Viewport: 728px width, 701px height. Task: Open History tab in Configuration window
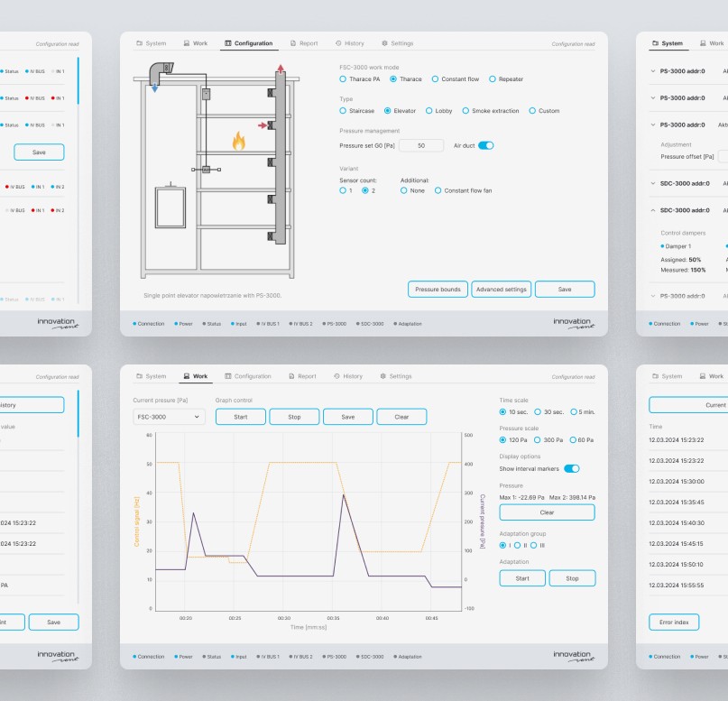click(350, 43)
